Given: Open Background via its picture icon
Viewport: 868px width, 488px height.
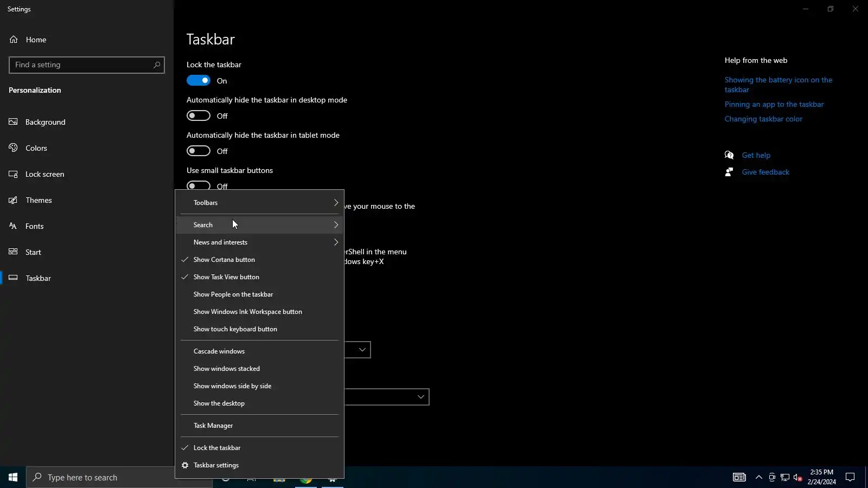Looking at the screenshot, I should pos(14,122).
